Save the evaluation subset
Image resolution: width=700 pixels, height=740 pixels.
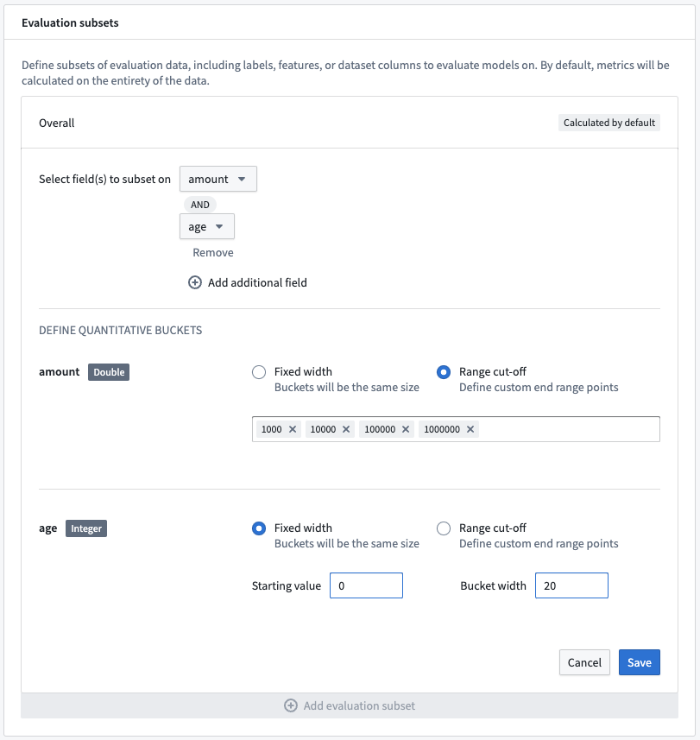640,662
